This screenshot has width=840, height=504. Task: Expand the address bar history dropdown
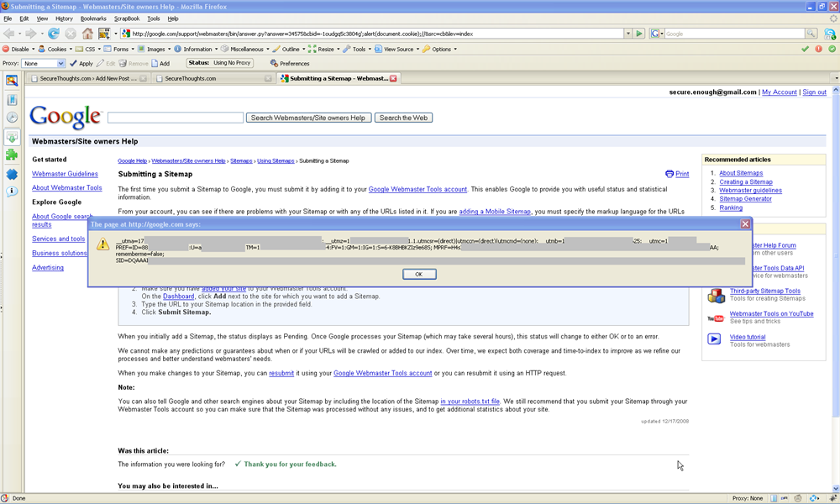(627, 34)
